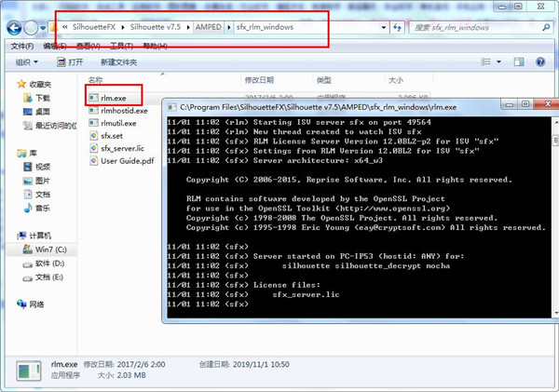Click the Silhouette v7.5 breadcrumb segment
This screenshot has height=392, width=559.
coord(155,27)
